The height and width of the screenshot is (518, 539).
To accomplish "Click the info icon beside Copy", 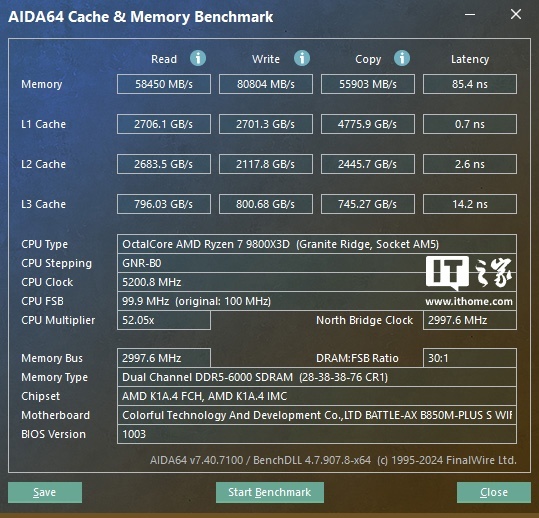I will click(x=402, y=58).
